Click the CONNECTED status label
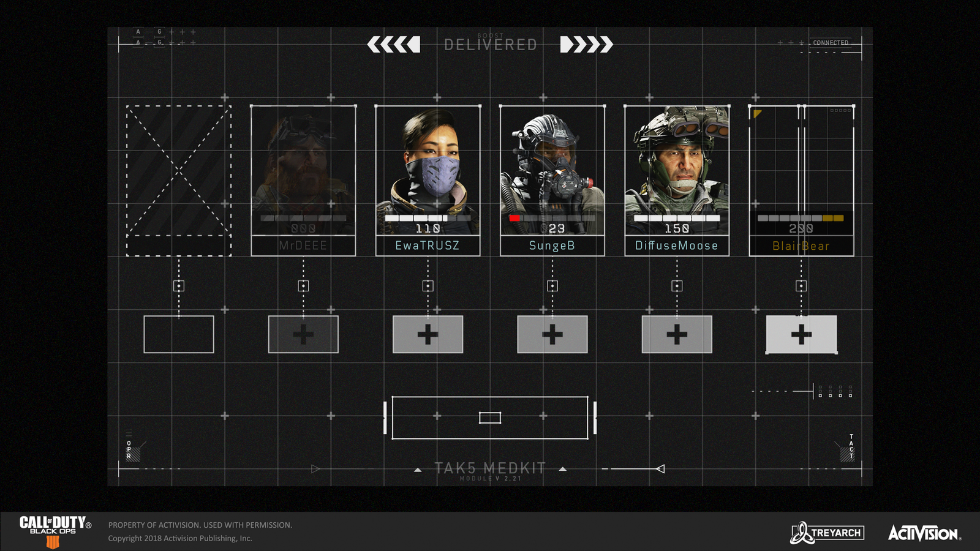This screenshot has height=551, width=980. [831, 43]
